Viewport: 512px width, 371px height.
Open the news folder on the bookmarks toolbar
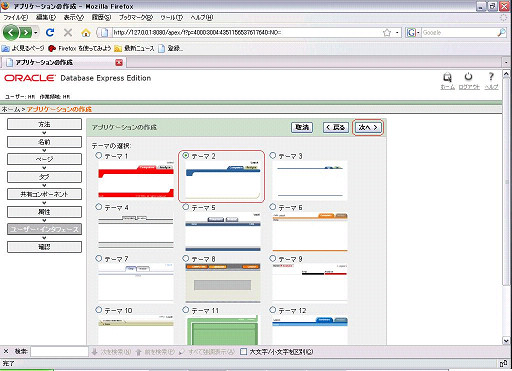click(134, 49)
